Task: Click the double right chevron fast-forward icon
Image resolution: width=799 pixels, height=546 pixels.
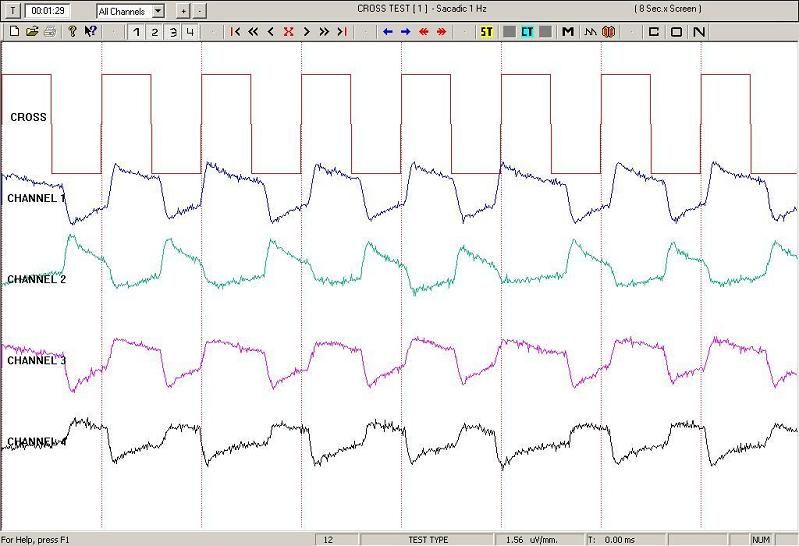Action: [x=324, y=32]
